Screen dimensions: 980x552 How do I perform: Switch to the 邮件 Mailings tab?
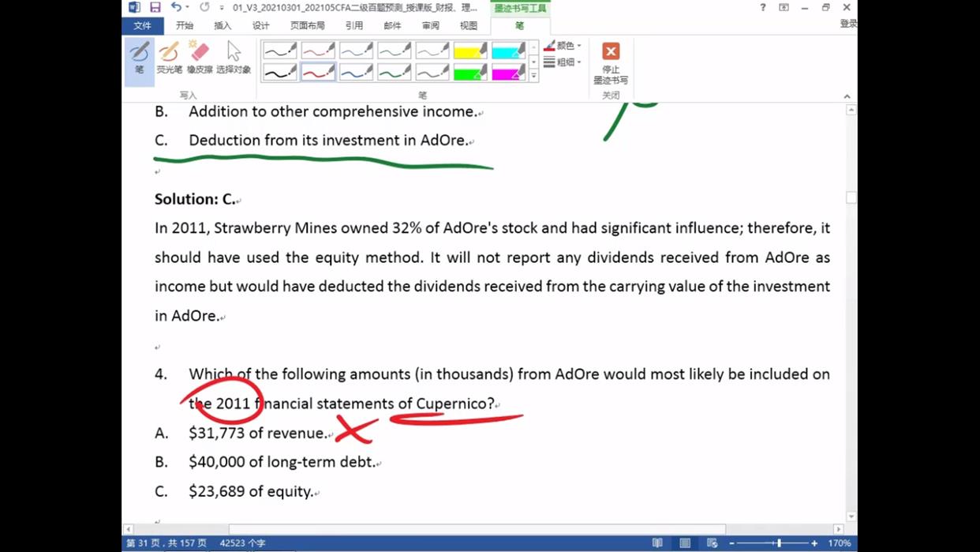click(x=392, y=25)
